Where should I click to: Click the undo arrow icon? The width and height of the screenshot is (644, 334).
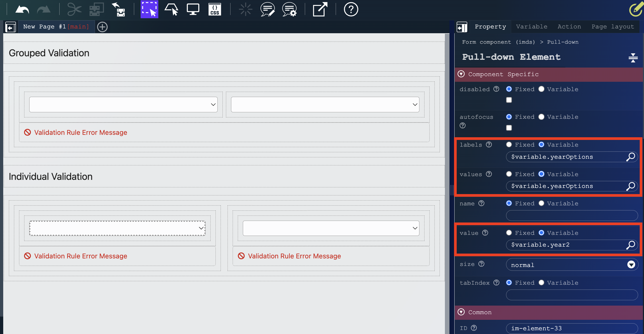(x=22, y=10)
